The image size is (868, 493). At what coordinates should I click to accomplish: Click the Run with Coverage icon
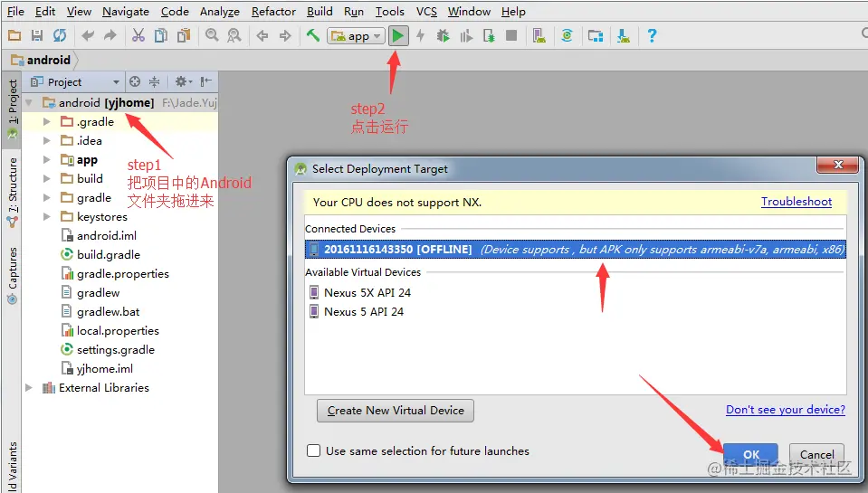pos(466,36)
